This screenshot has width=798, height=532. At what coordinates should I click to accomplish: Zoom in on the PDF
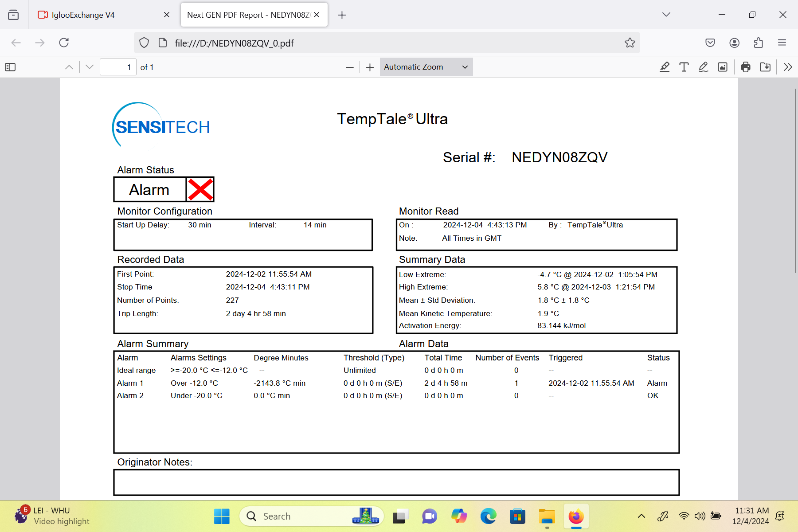[370, 67]
